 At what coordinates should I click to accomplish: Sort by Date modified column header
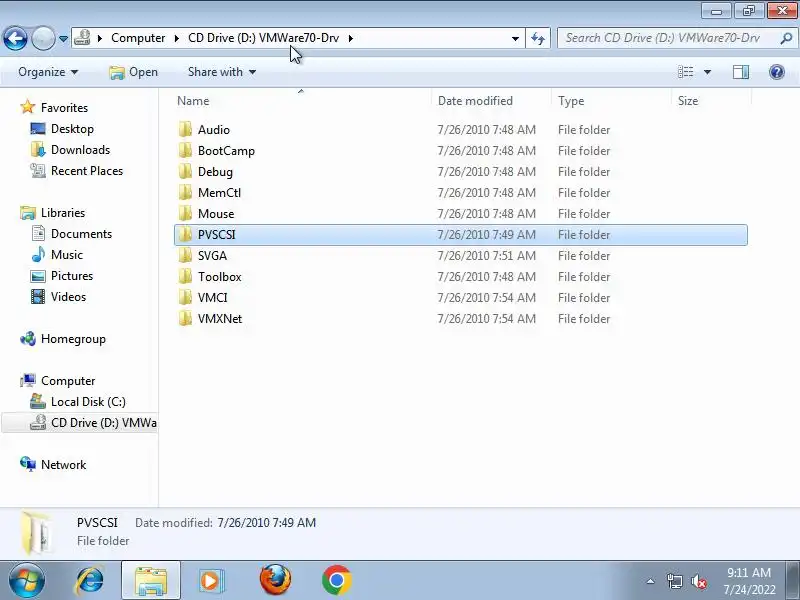click(491, 101)
